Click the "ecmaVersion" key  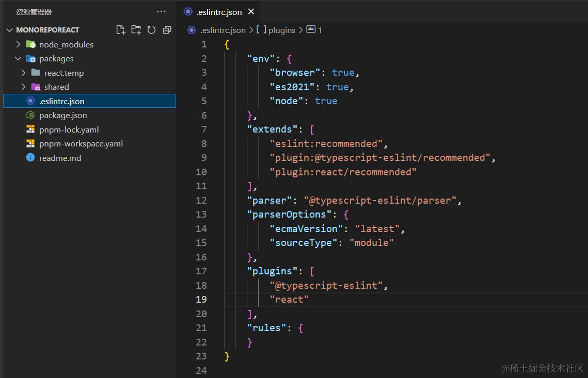click(306, 229)
